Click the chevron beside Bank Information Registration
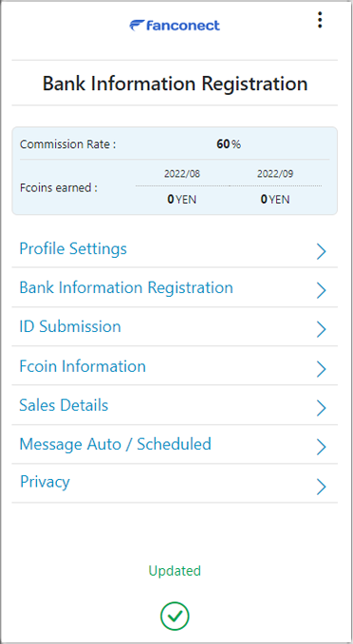 click(322, 290)
